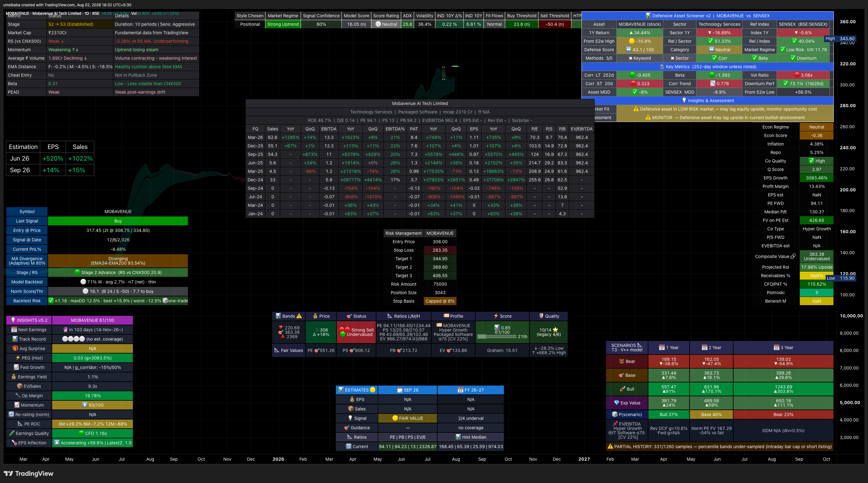The height and width of the screenshot is (483, 868).
Task: Click the Piotroski score value 5
Action: [x=816, y=292]
